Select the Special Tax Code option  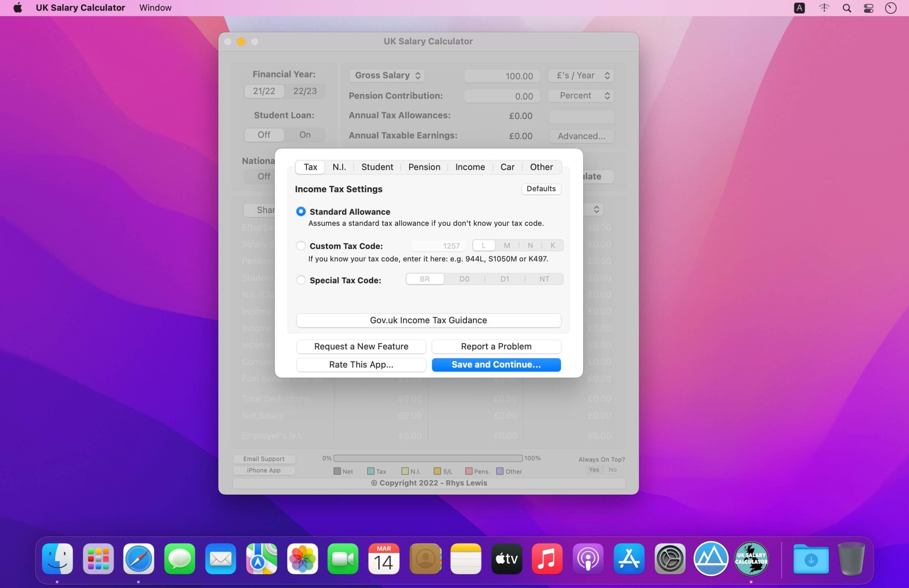click(301, 280)
